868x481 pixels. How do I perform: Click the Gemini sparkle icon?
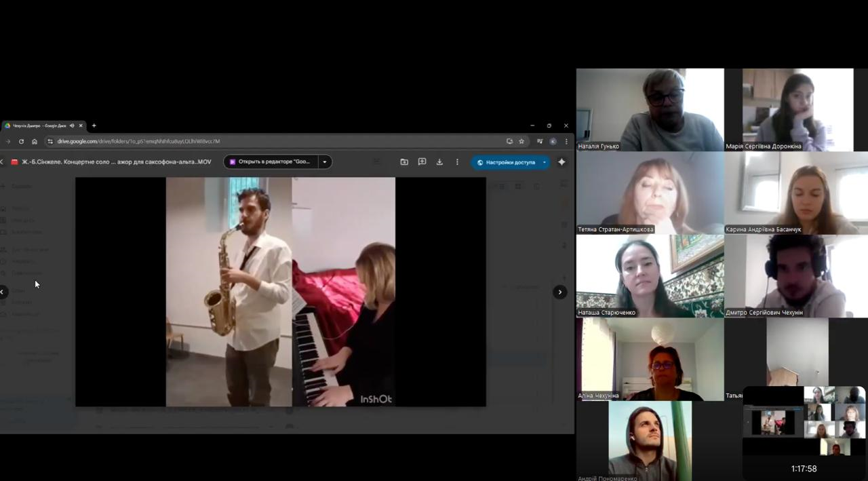[561, 162]
